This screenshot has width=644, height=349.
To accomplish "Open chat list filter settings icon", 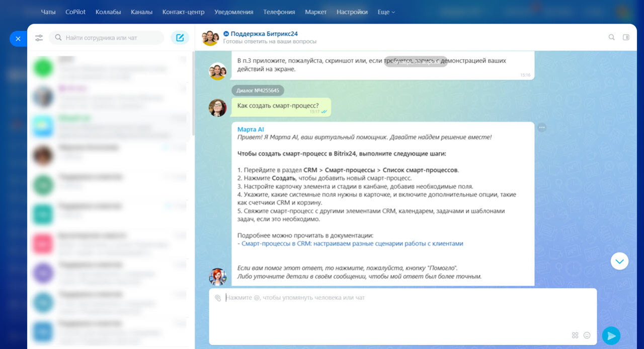I will pyautogui.click(x=39, y=38).
